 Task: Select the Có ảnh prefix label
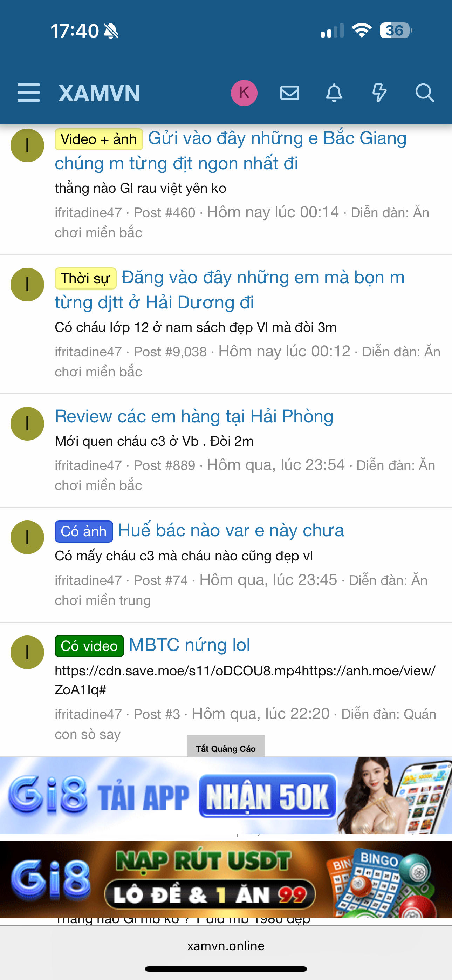(x=84, y=531)
